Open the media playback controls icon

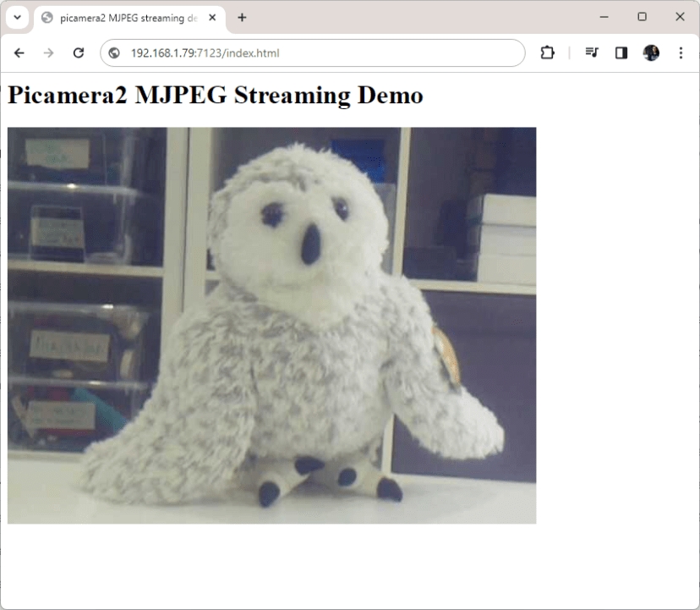pos(591,52)
